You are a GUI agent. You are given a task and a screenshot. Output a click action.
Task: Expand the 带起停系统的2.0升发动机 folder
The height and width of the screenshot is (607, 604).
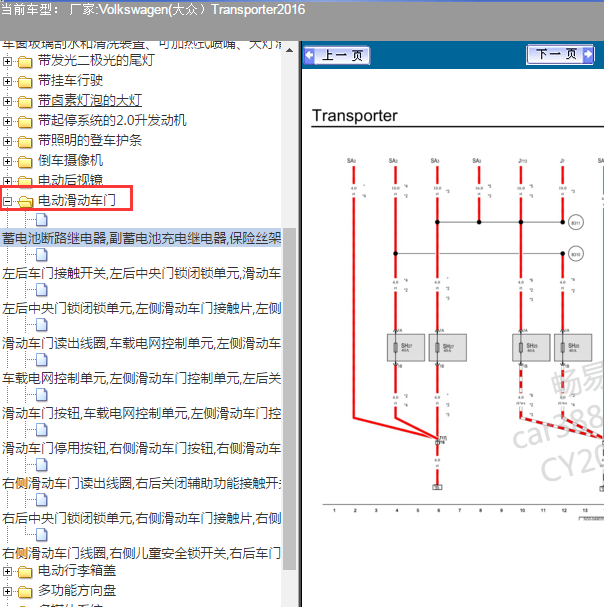(7, 122)
